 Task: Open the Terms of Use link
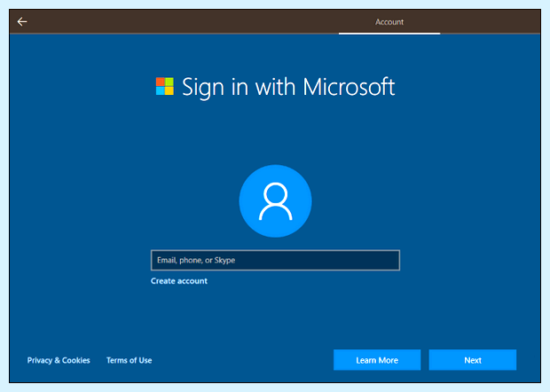click(130, 360)
